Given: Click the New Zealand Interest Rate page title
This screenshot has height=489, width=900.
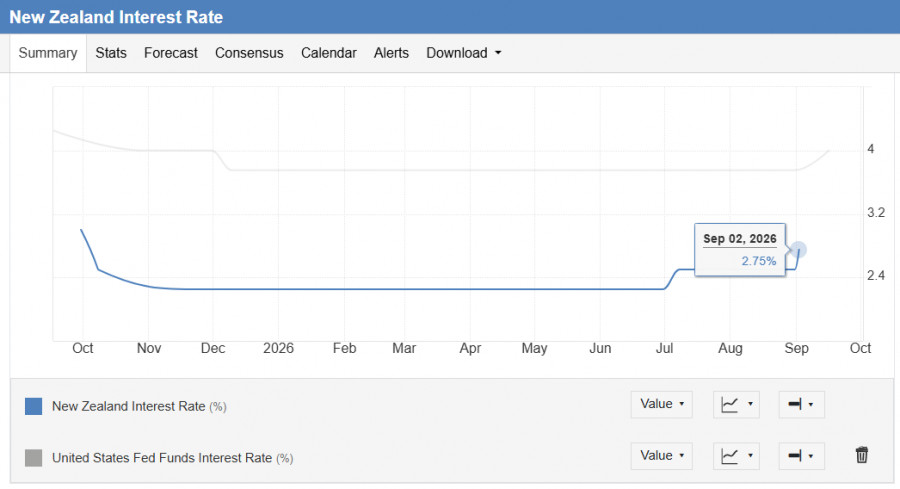Looking at the screenshot, I should (x=116, y=17).
